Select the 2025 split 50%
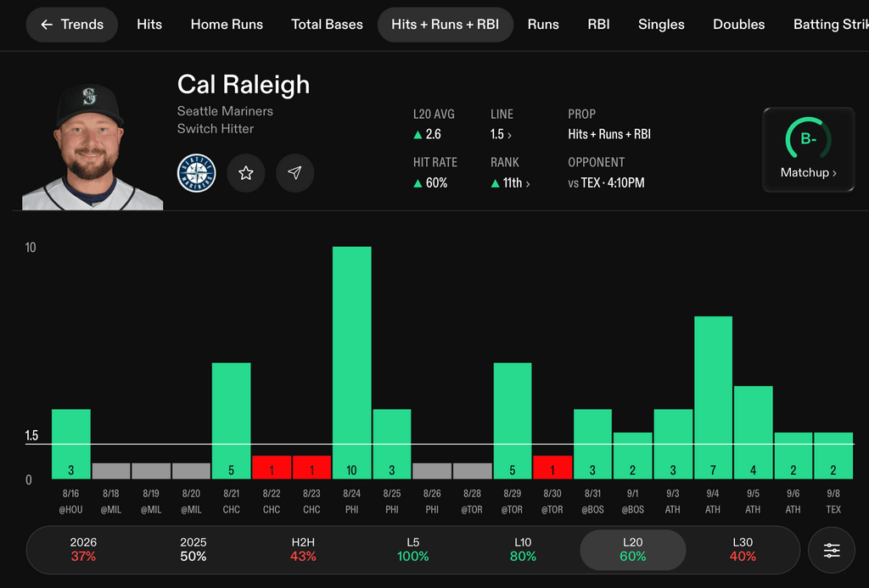This screenshot has width=869, height=588. coord(193,549)
